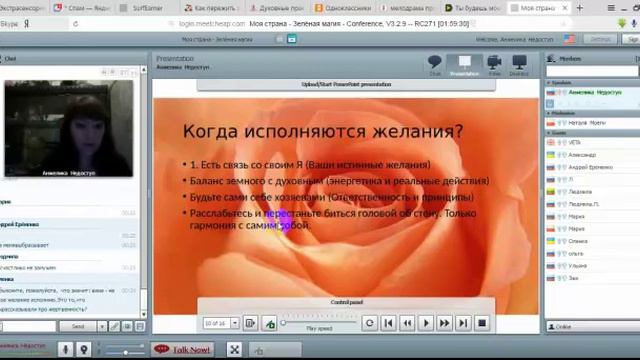Click the Members panel people icon
Screen dimensions: 640x360
[x=551, y=59]
